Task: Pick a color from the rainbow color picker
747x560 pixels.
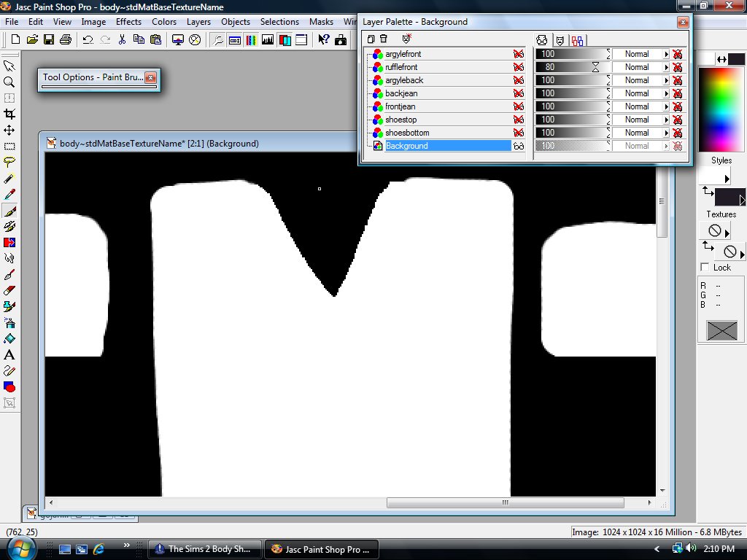Action: point(721,109)
